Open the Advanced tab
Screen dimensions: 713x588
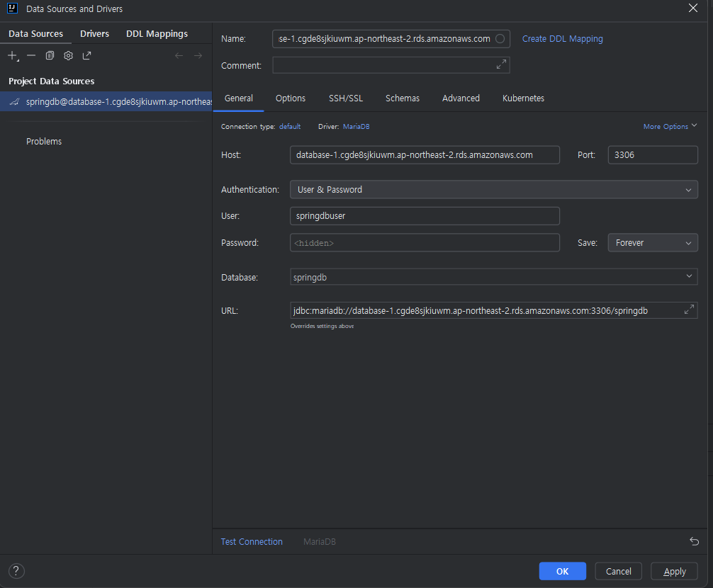coord(461,98)
